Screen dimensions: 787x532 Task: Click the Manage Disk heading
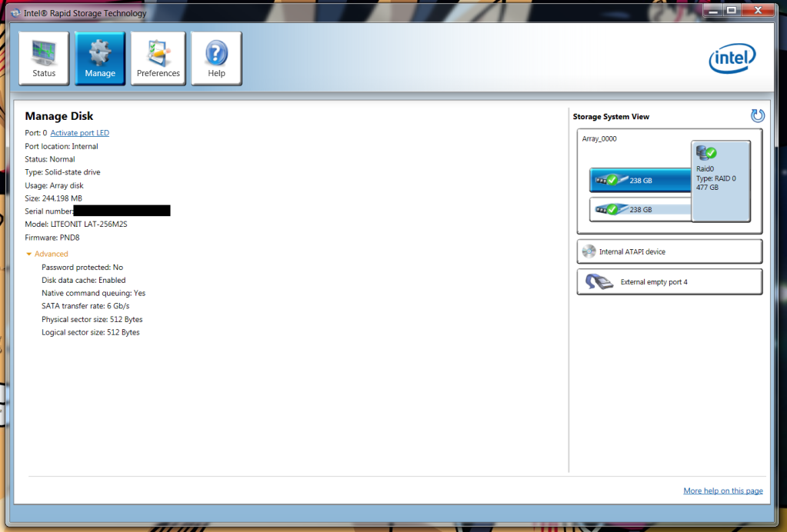coord(59,116)
